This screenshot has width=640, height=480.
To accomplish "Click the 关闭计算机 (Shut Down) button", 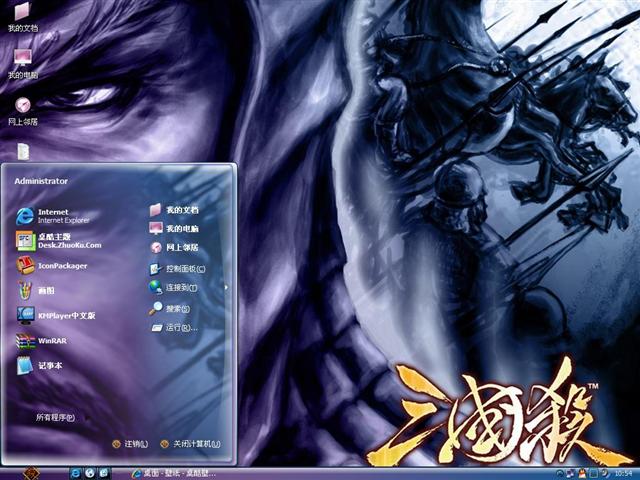I will tap(190, 444).
